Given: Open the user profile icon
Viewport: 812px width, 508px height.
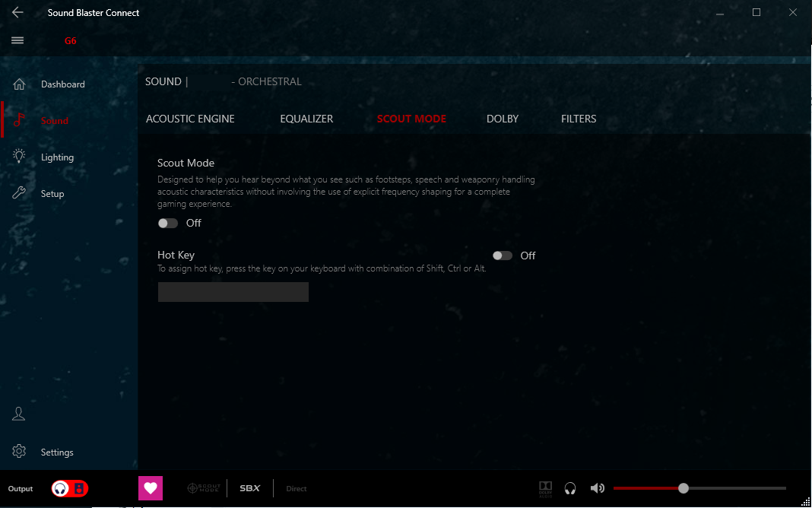Looking at the screenshot, I should click(19, 414).
